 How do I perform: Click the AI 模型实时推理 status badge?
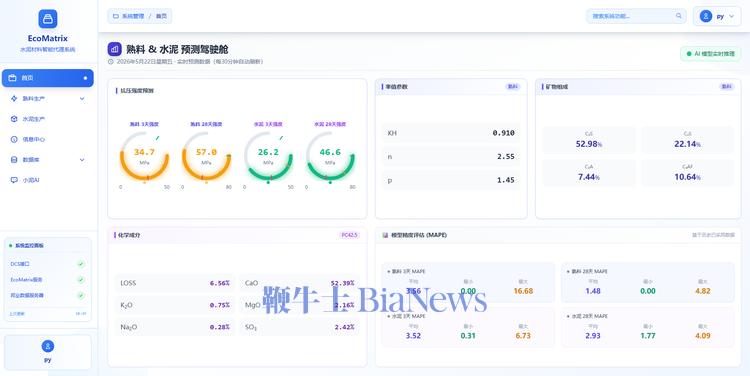[710, 54]
